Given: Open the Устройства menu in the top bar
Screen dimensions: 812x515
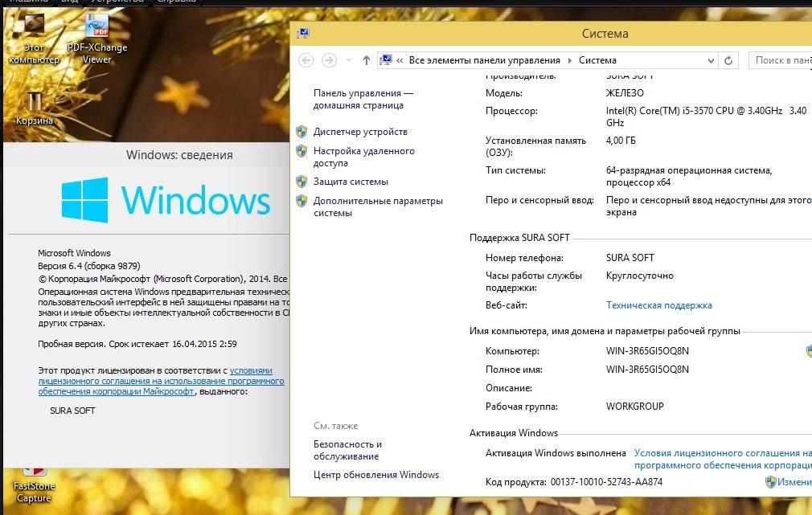Looking at the screenshot, I should pyautogui.click(x=117, y=2).
